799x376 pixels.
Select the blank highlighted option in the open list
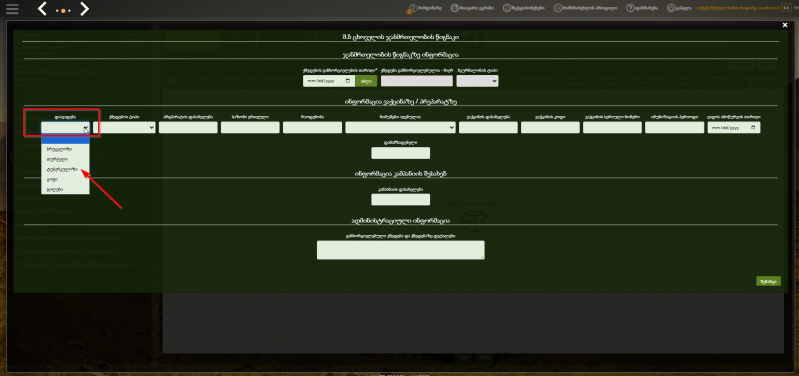click(65, 140)
